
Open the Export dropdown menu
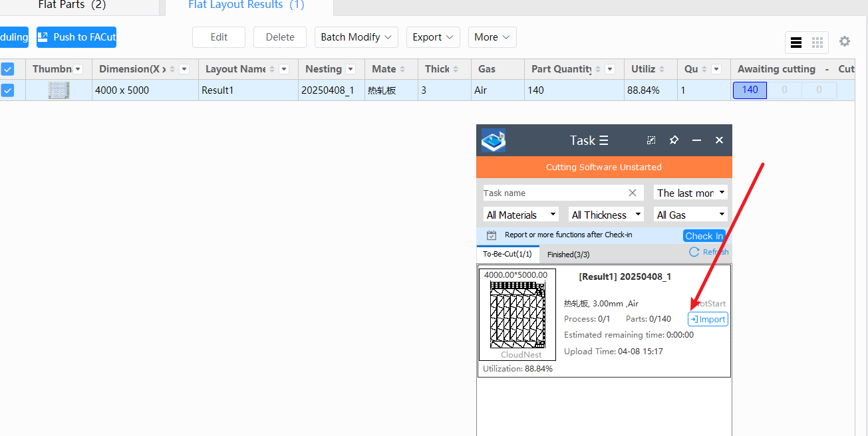(433, 37)
